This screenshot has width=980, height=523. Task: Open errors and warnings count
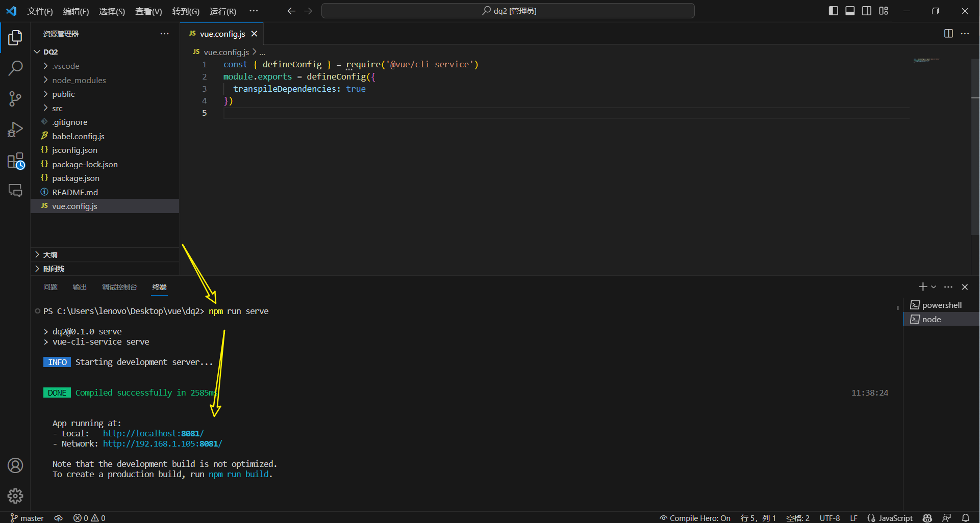pos(89,518)
